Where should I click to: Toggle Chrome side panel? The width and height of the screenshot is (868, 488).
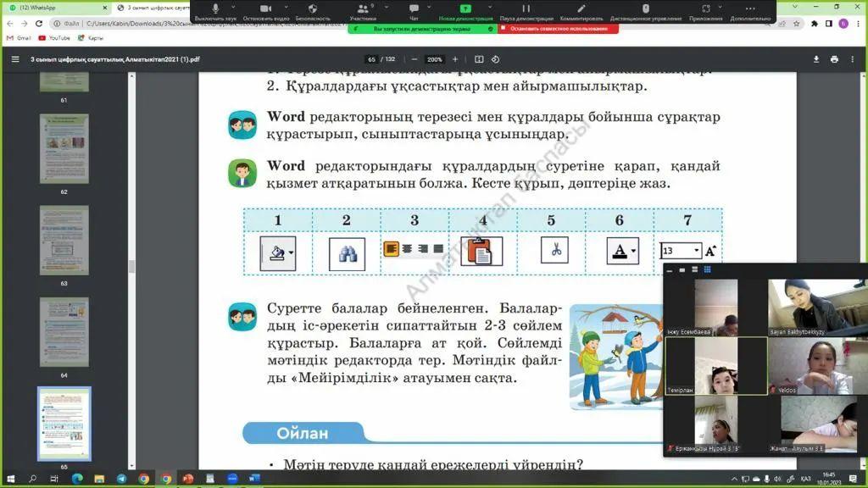(829, 24)
